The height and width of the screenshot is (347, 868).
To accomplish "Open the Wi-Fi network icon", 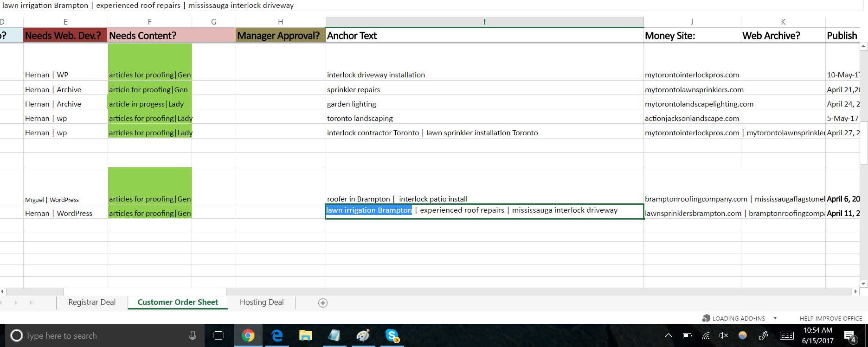I will [706, 335].
